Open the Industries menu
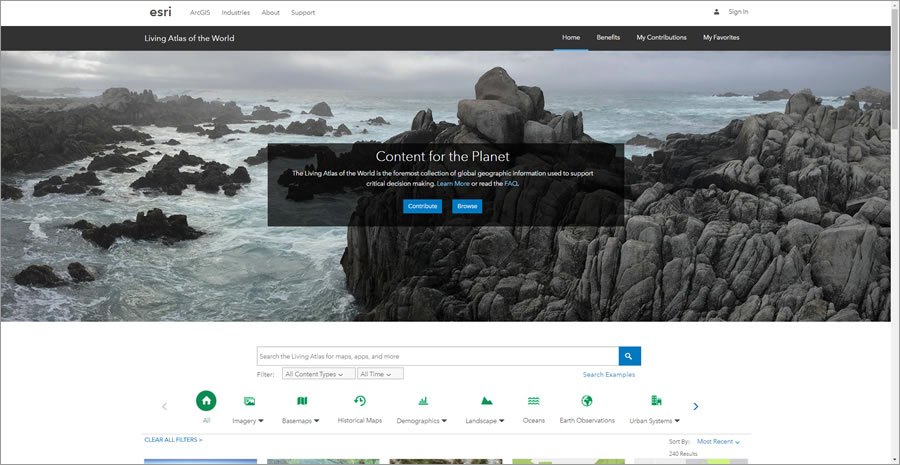 coord(236,13)
